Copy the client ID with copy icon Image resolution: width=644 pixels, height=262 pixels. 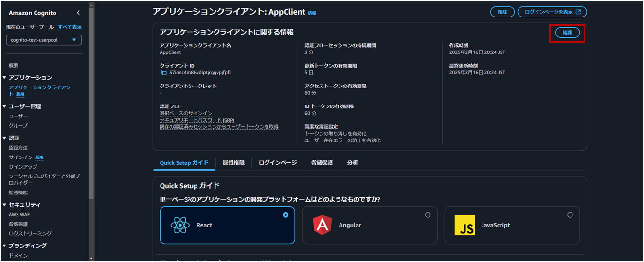pos(163,72)
